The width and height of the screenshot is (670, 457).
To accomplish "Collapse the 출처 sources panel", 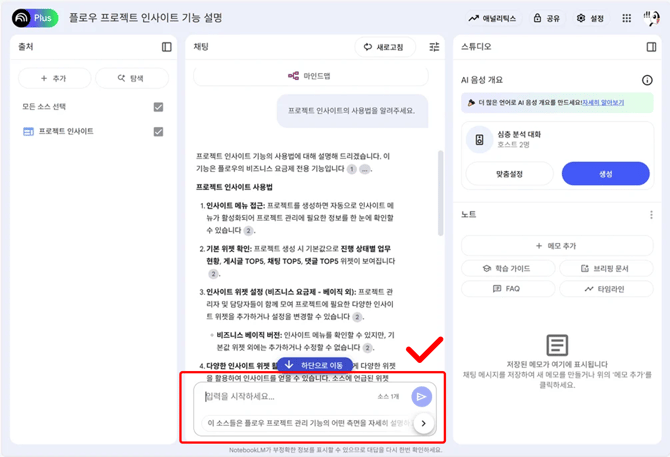I will [166, 47].
